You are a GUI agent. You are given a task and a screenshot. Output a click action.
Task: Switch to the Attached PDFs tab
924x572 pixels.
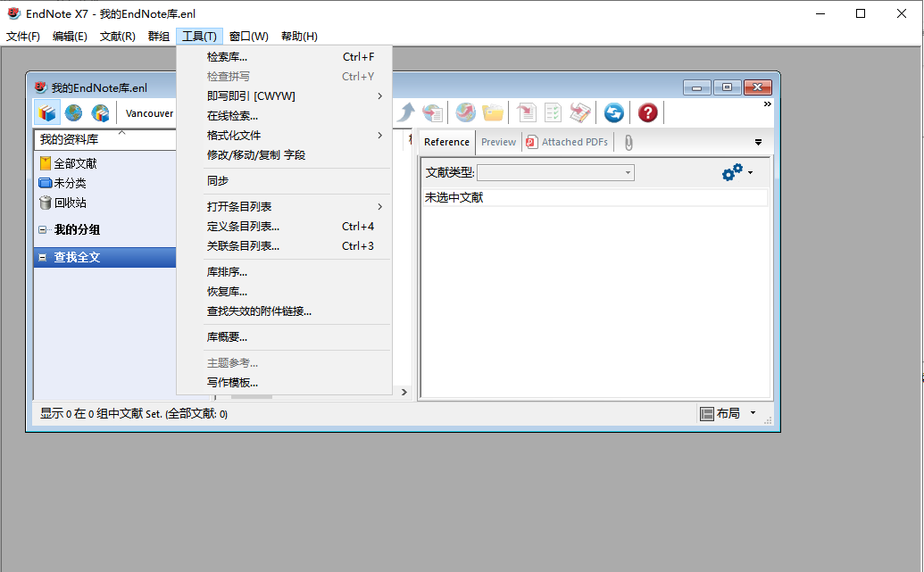click(x=568, y=143)
